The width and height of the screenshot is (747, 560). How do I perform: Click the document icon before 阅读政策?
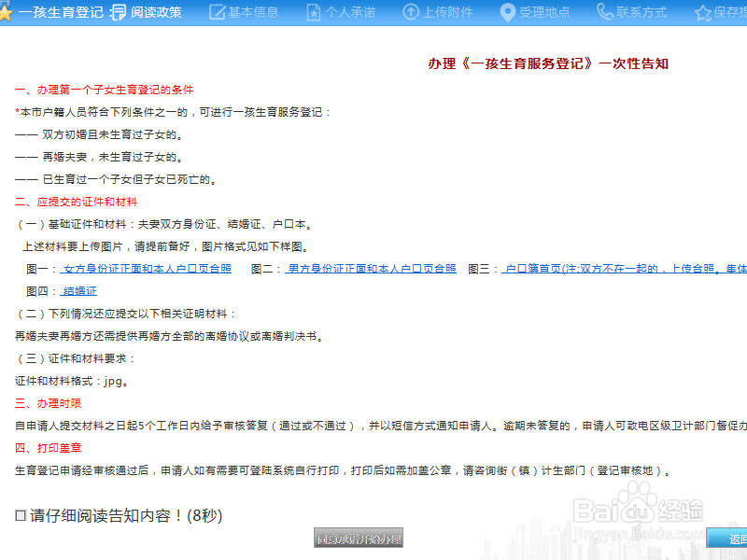[118, 12]
